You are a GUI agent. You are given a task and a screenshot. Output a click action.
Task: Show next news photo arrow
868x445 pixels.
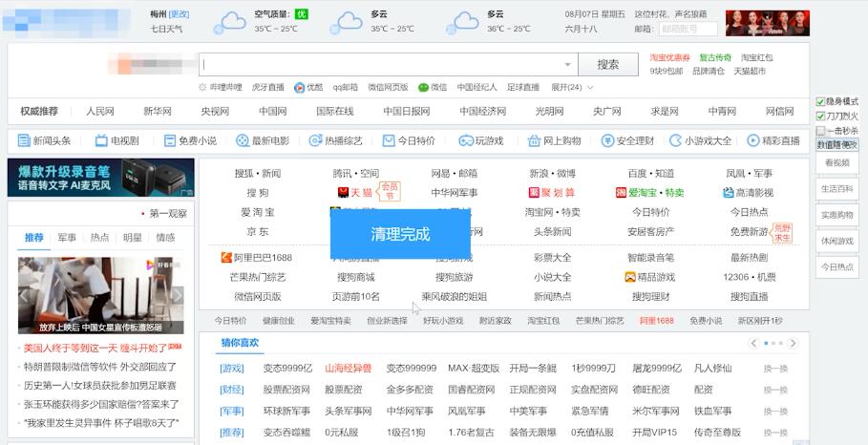(x=178, y=296)
